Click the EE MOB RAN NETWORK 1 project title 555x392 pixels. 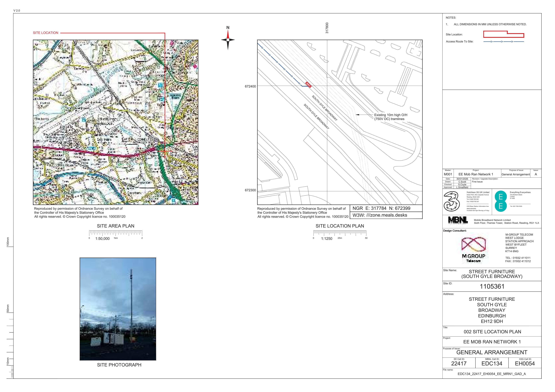coord(492,342)
